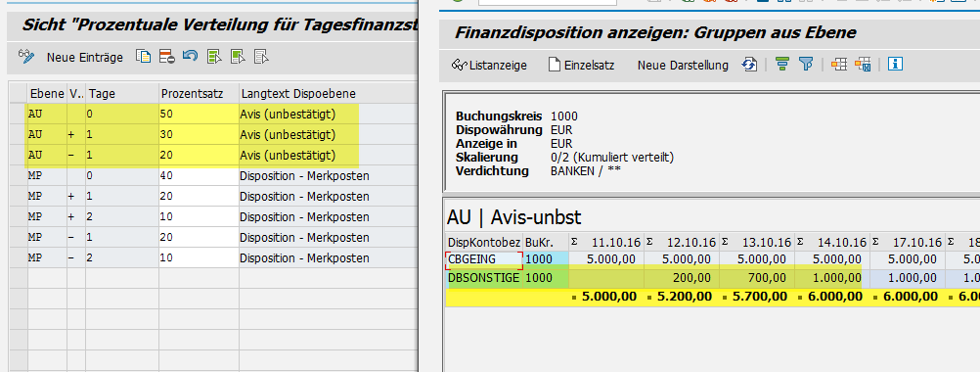Click the blue filter funnel icon

pos(806,65)
